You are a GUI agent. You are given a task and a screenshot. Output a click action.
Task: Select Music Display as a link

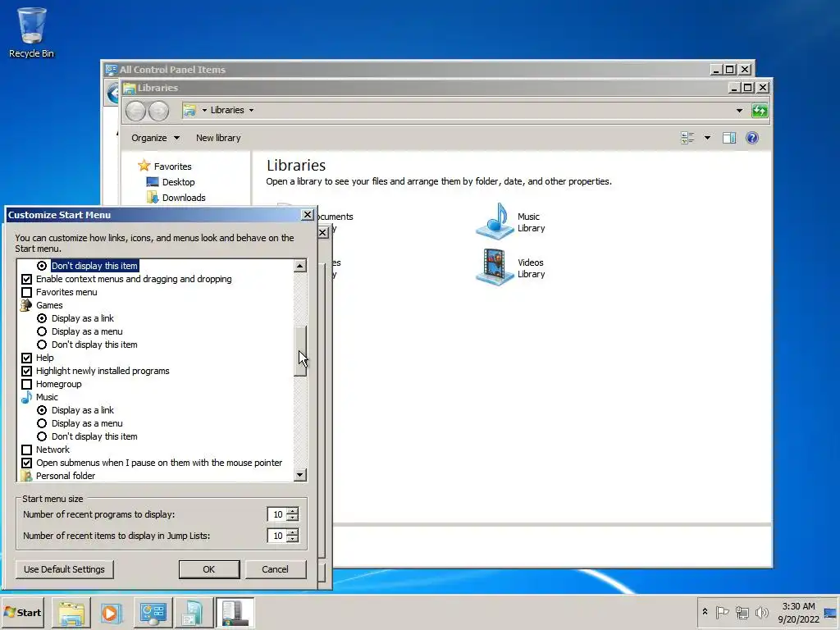(42, 410)
